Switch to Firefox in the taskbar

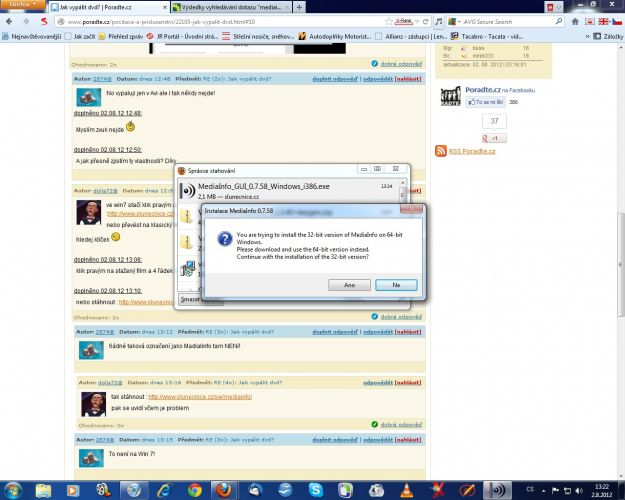pyautogui.click(x=224, y=490)
